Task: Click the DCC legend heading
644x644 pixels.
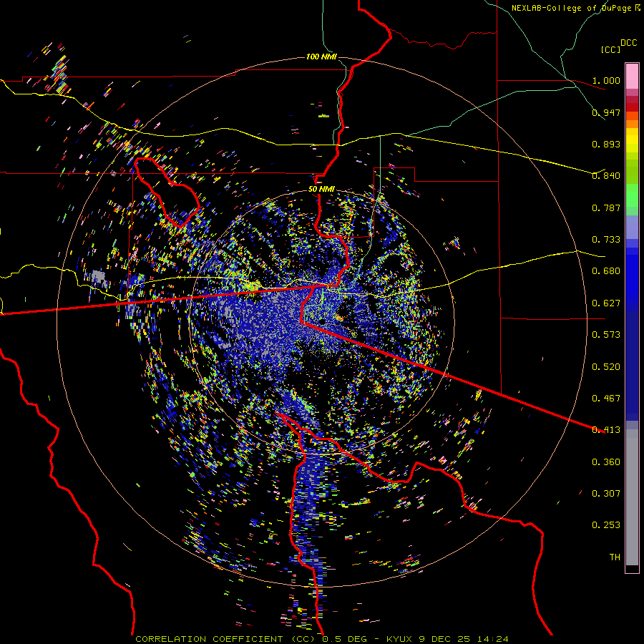Action: coord(628,43)
